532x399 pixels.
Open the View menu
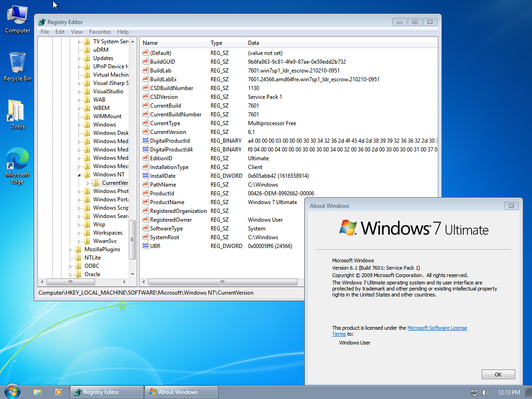pyautogui.click(x=77, y=31)
